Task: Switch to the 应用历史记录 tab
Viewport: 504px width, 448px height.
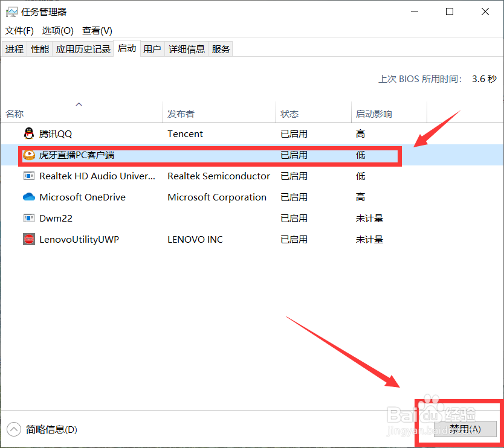Action: (83, 49)
